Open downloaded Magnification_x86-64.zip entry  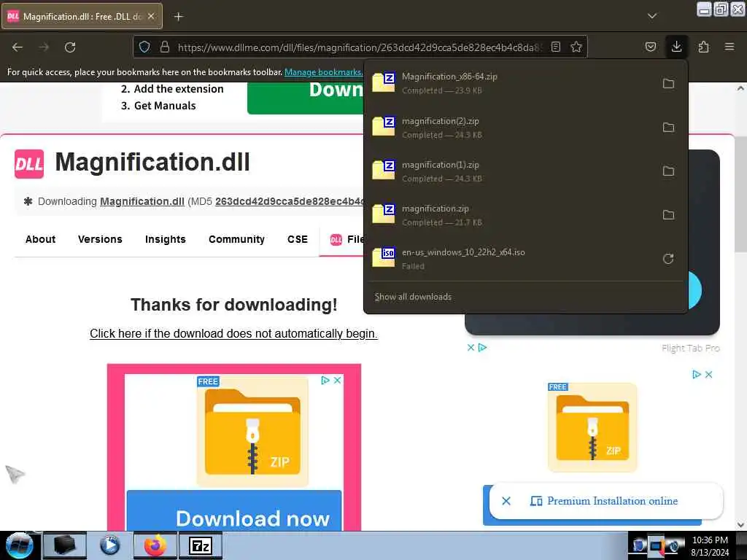(x=512, y=83)
